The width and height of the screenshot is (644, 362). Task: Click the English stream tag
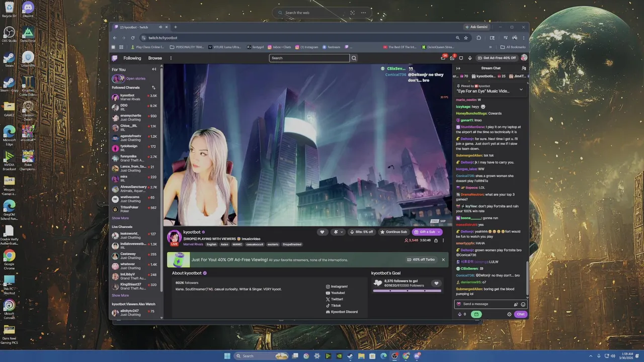[x=211, y=244]
